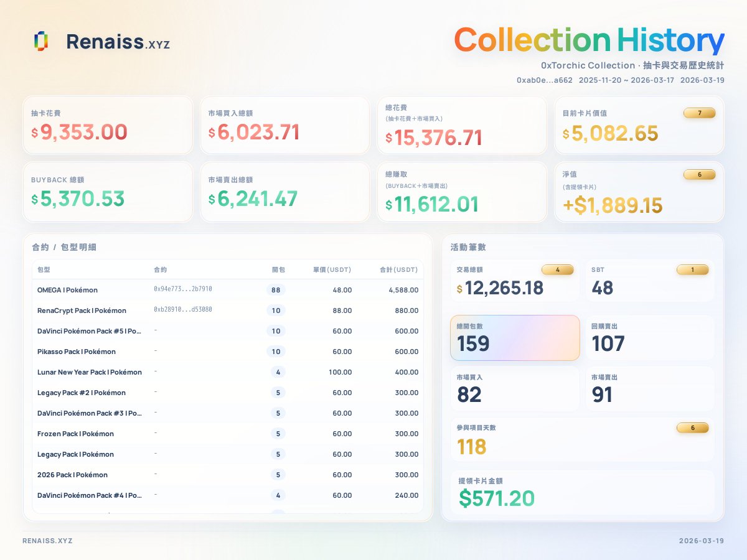Select the Frozen Pack | Pokémon row
This screenshot has height=560, width=747.
click(228, 434)
